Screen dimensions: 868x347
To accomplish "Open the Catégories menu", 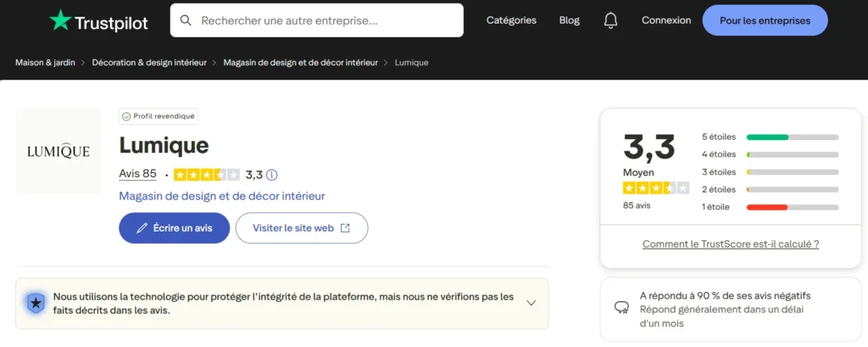I will tap(511, 20).
